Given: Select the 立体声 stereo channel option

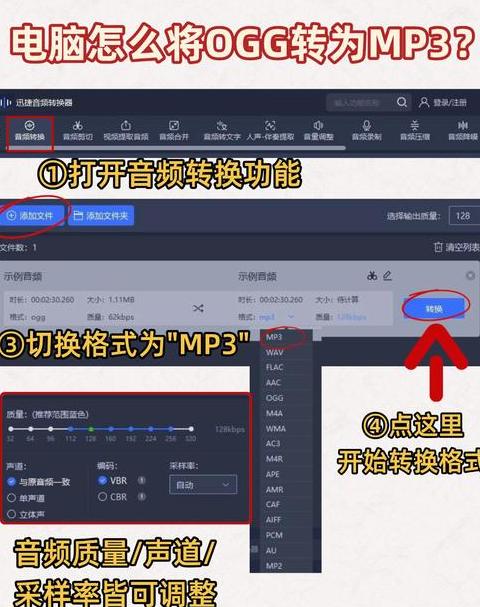Looking at the screenshot, I should (26, 514).
